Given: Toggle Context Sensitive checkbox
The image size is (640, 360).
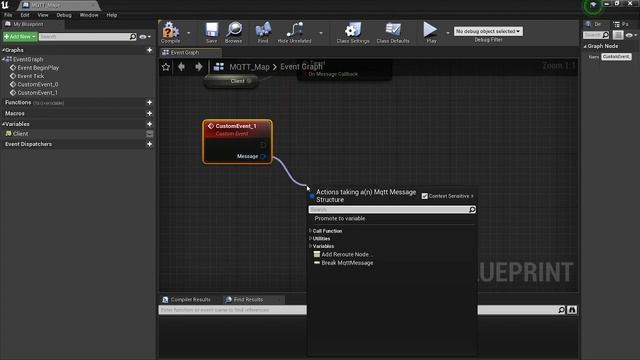Looking at the screenshot, I should point(424,196).
